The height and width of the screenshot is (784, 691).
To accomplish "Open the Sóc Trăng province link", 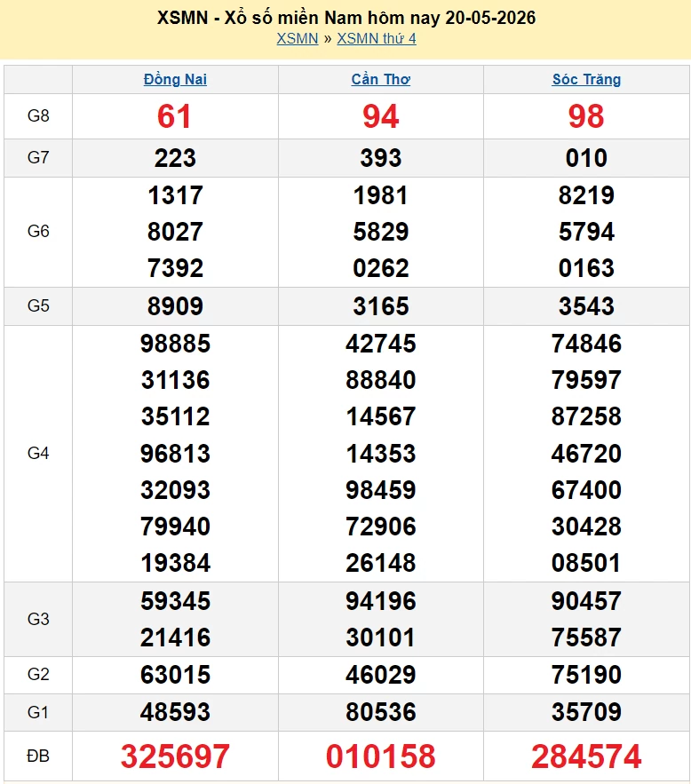I will [586, 80].
